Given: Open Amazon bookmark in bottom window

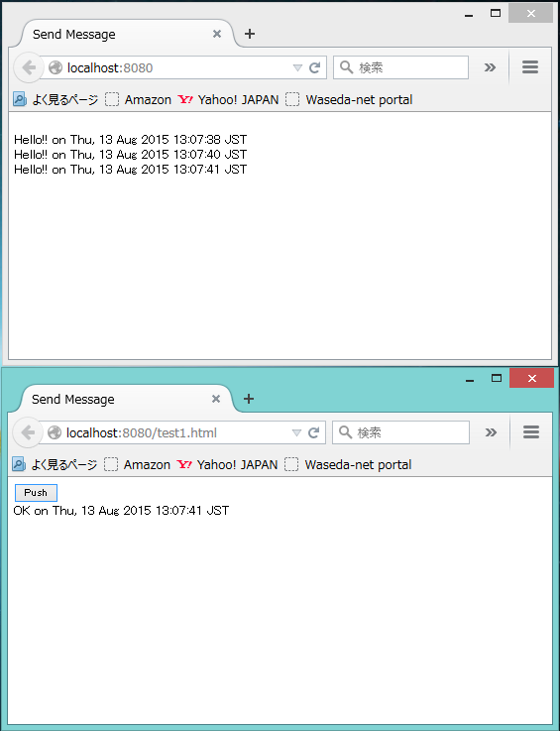Looking at the screenshot, I should [x=137, y=465].
